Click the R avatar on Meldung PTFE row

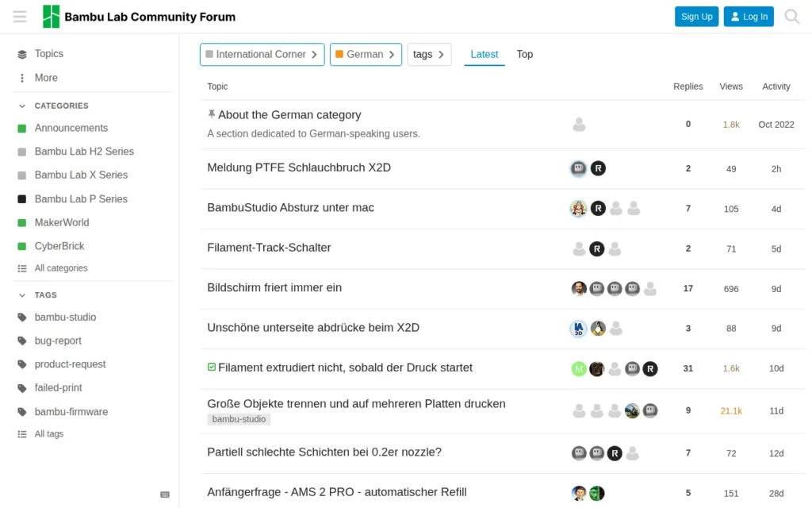pos(598,168)
